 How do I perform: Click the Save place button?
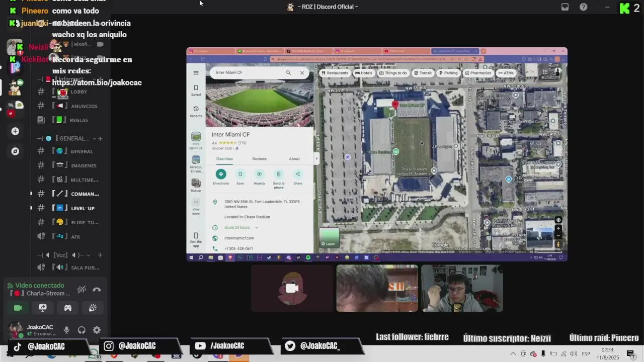point(240,177)
